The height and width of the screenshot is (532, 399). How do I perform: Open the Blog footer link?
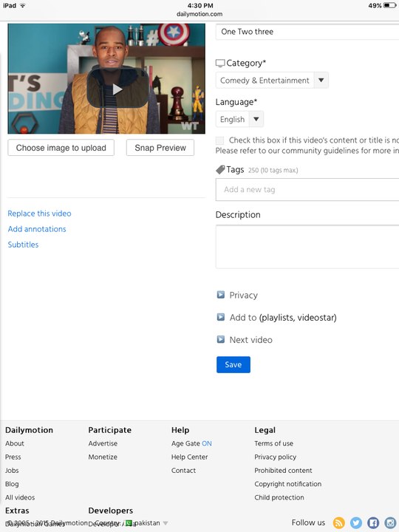[x=12, y=484]
